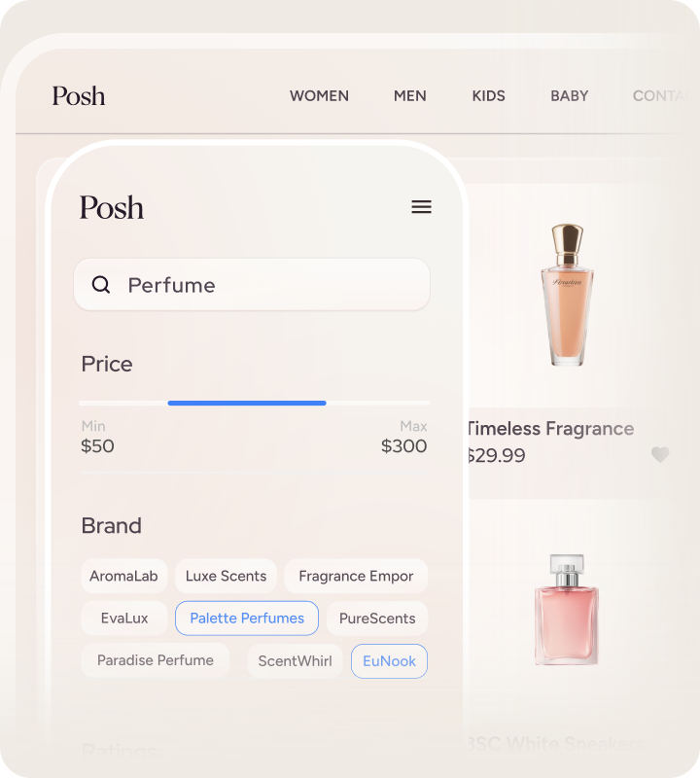Choose the PureScents brand chip
The image size is (700, 778).
[x=377, y=619]
